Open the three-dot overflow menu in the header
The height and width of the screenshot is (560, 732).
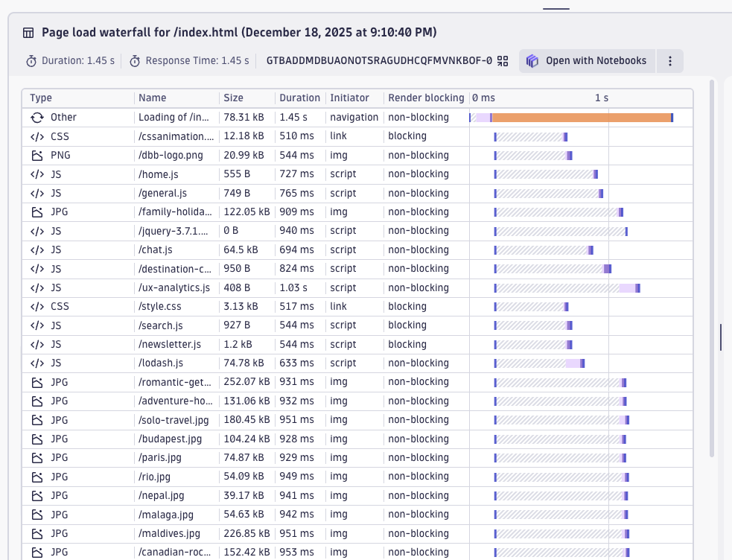tap(669, 60)
